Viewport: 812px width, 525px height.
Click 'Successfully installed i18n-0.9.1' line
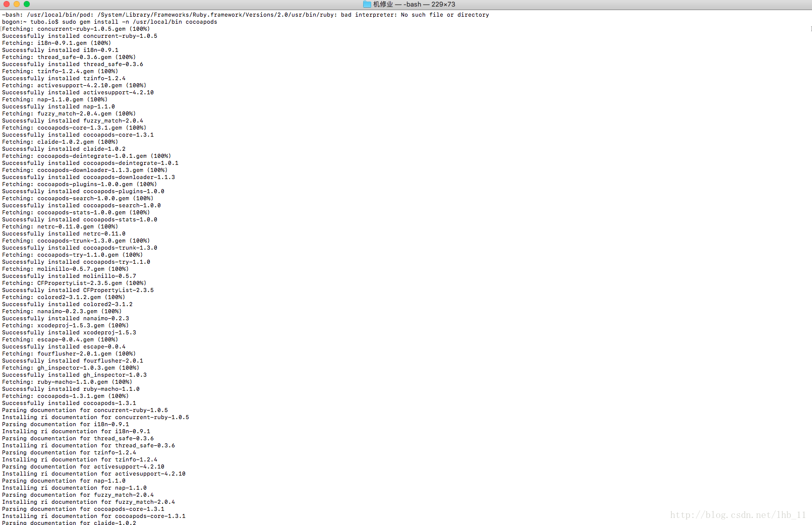(x=60, y=50)
